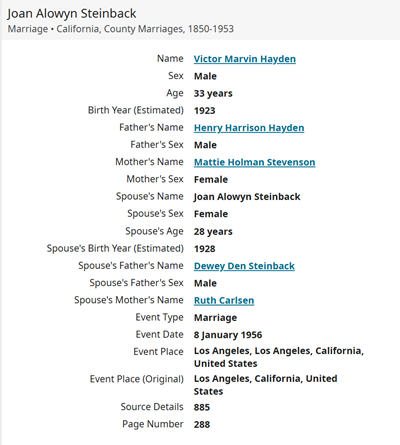400x445 pixels.
Task: Click the Source Details value 885
Action: pyautogui.click(x=202, y=407)
